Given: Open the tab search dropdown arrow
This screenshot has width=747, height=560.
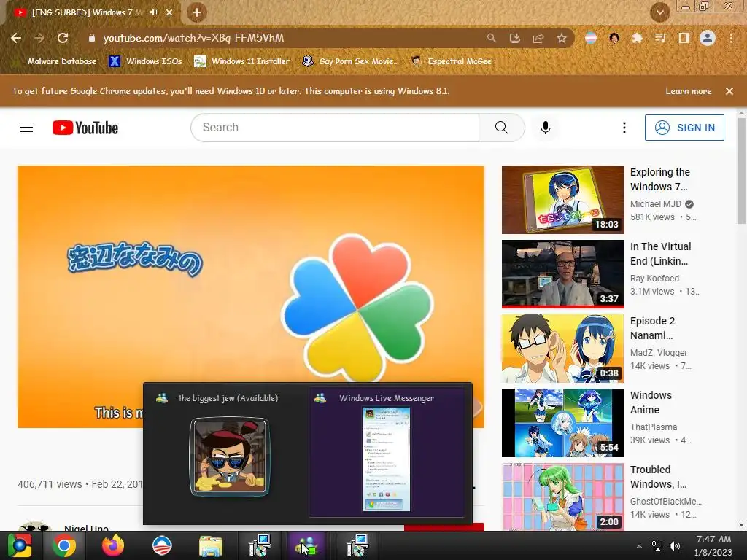Looking at the screenshot, I should [x=660, y=12].
